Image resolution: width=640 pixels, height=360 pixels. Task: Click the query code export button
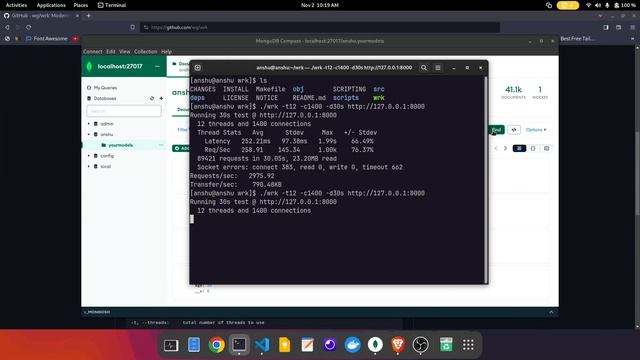pos(514,130)
